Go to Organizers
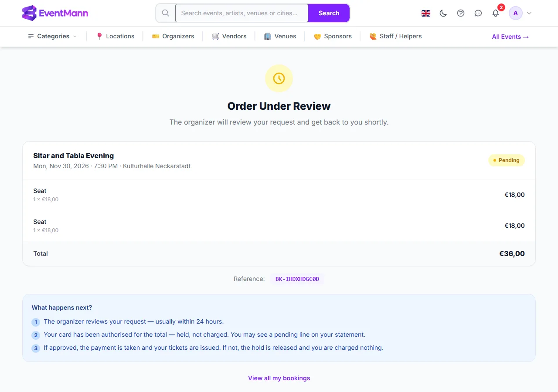This screenshot has height=392, width=558. [173, 36]
